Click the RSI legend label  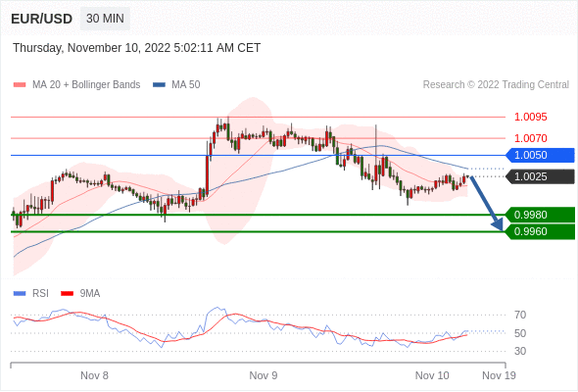(x=40, y=294)
